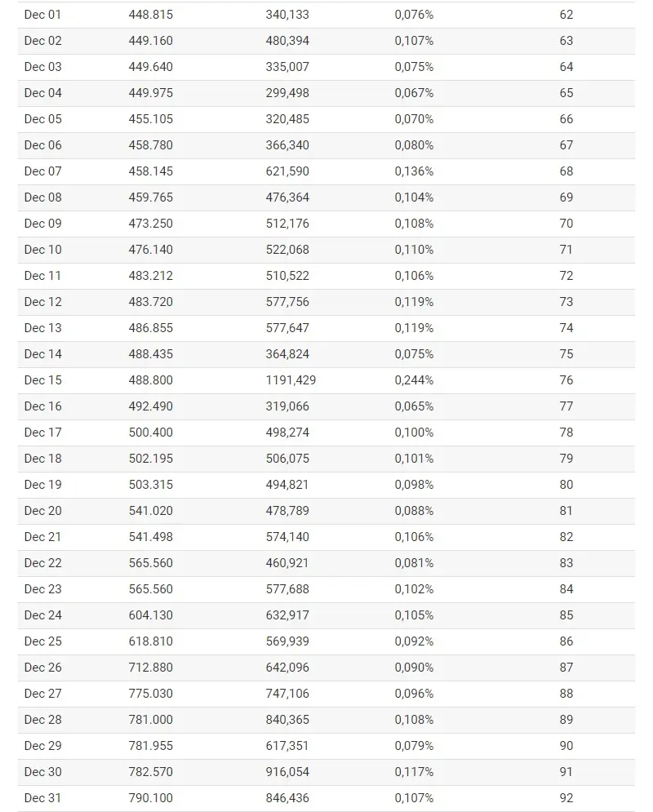This screenshot has height=812, width=653.
Task: Select the 1191,429 cell in Dec 15 row
Action: pos(291,380)
